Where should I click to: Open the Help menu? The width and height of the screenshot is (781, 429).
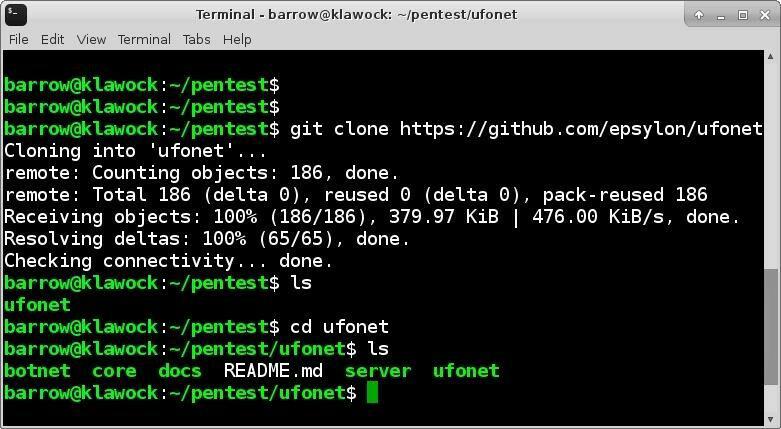pyautogui.click(x=237, y=39)
